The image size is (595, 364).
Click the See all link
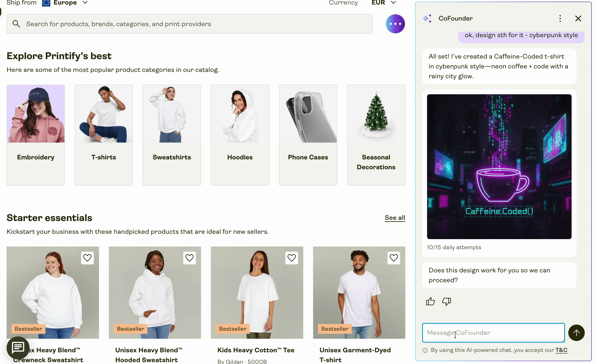coord(395,218)
